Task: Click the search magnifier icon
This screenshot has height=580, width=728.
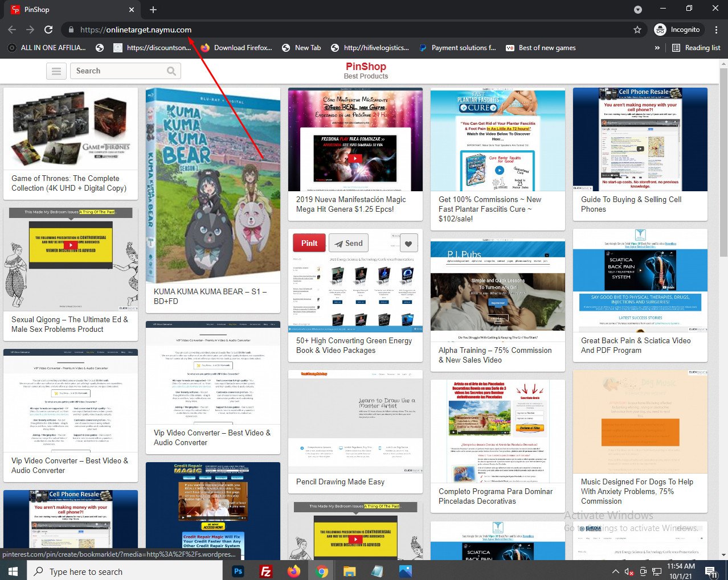Action: point(171,71)
